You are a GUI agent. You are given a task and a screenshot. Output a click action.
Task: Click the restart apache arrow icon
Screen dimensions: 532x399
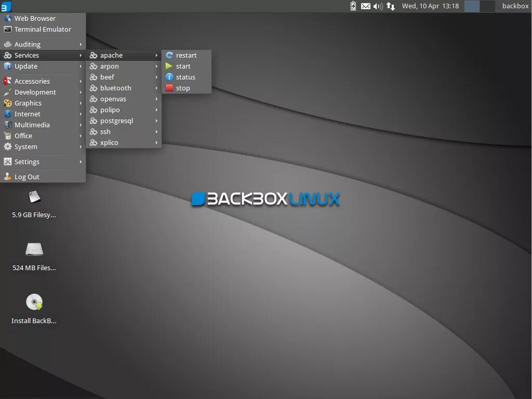(x=169, y=55)
